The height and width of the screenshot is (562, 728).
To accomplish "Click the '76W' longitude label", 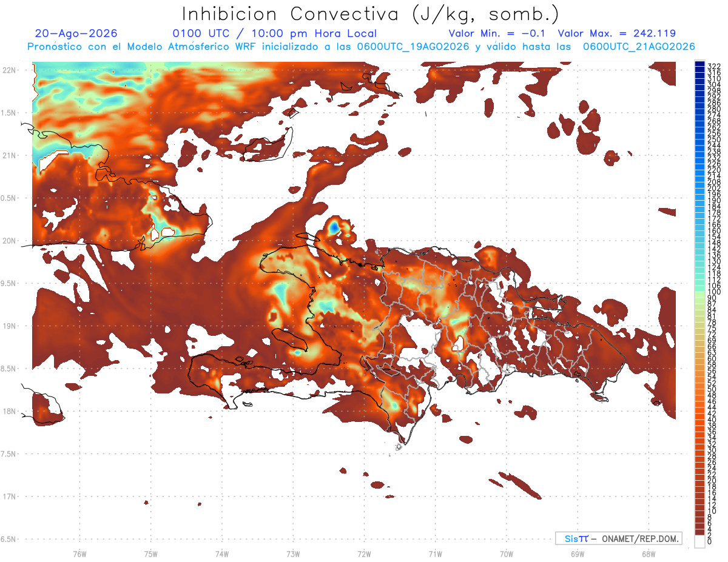I will tap(79, 553).
